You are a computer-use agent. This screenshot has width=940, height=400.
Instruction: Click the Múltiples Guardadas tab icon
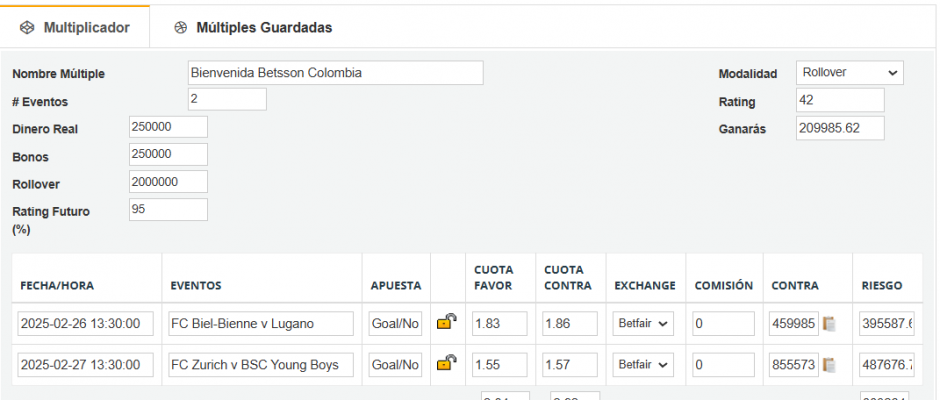tap(180, 28)
